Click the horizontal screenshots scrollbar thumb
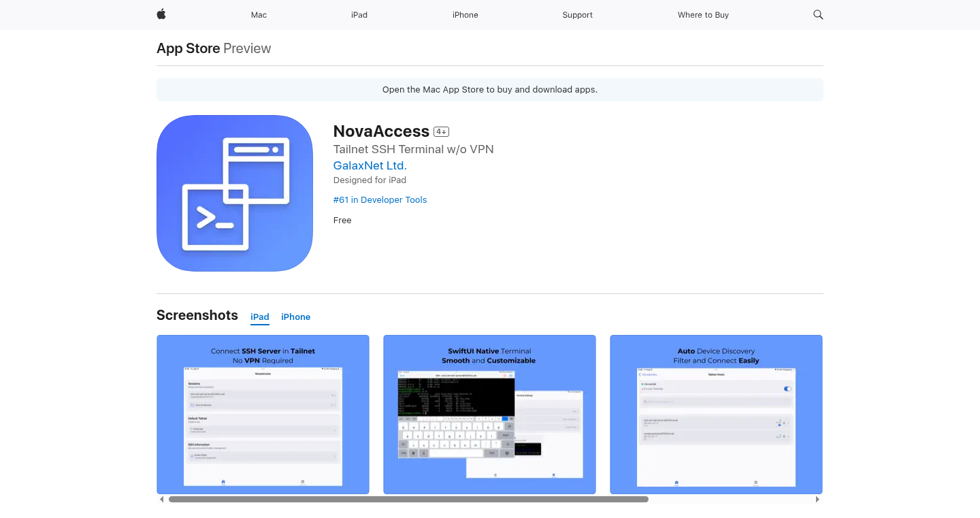The image size is (980, 518). (408, 500)
